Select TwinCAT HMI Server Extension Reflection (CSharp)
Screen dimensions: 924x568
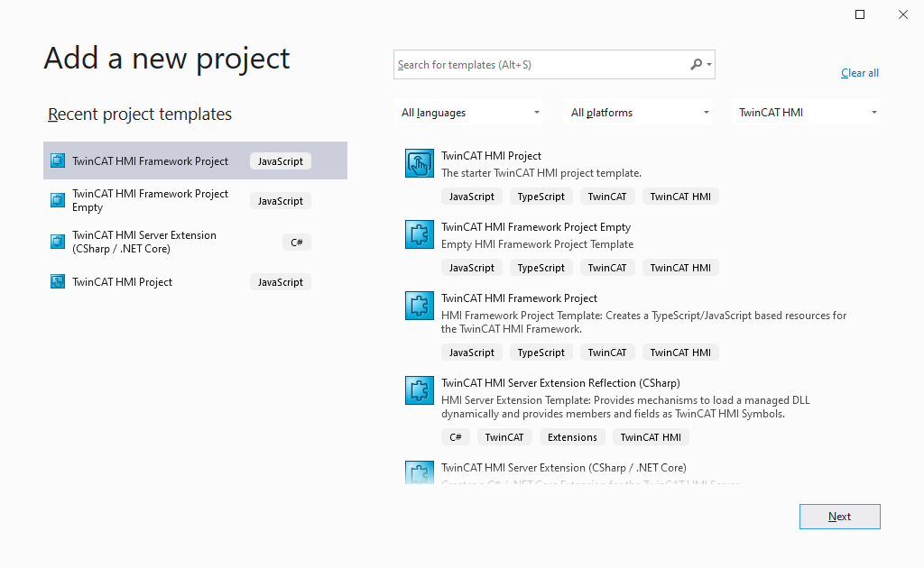[x=560, y=383]
